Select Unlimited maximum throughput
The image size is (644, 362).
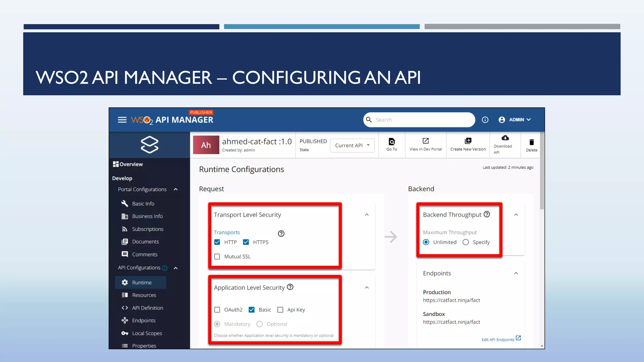tap(426, 242)
